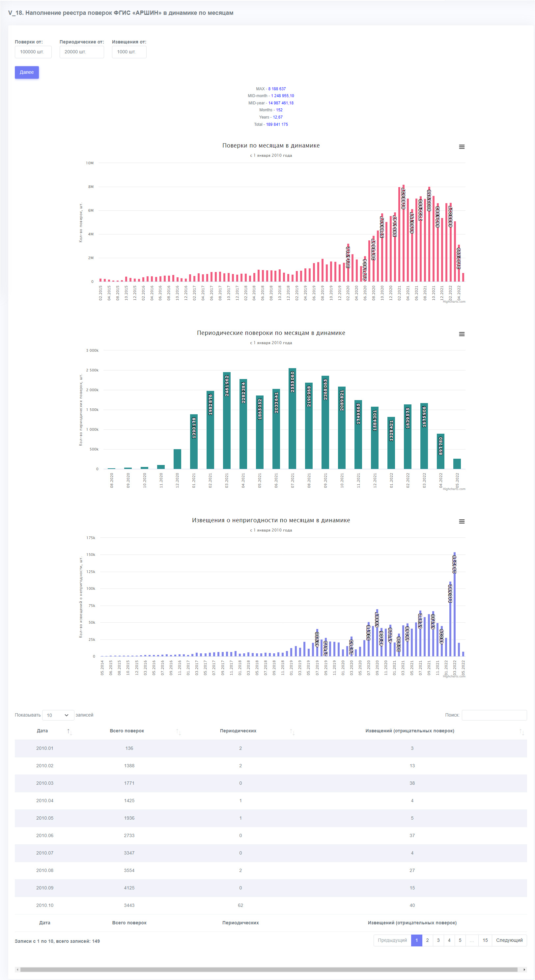Screen dimensions: 535x980
Task: Sort the table by Периодических column arrows
Action: click(x=292, y=732)
